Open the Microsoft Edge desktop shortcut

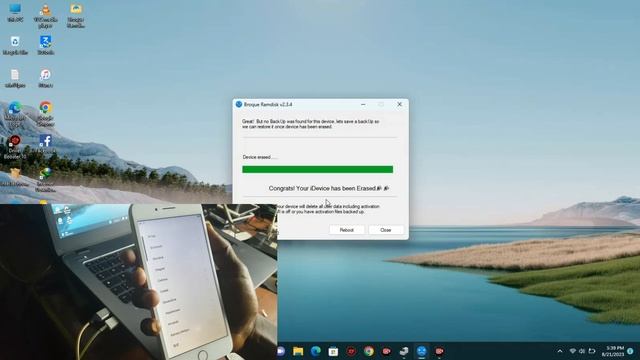(x=15, y=113)
